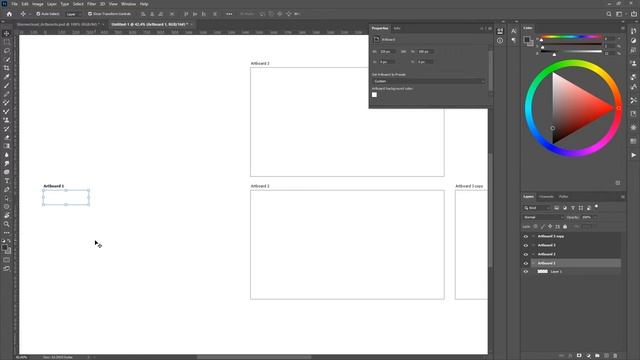640x360 pixels.
Task: Expand the Artboard 1 group
Action: (x=533, y=263)
